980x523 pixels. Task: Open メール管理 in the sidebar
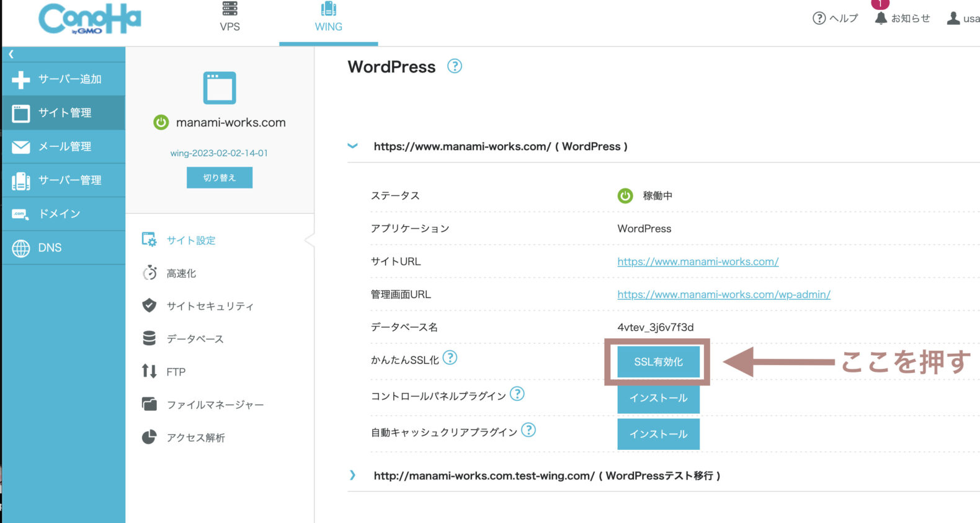click(63, 146)
